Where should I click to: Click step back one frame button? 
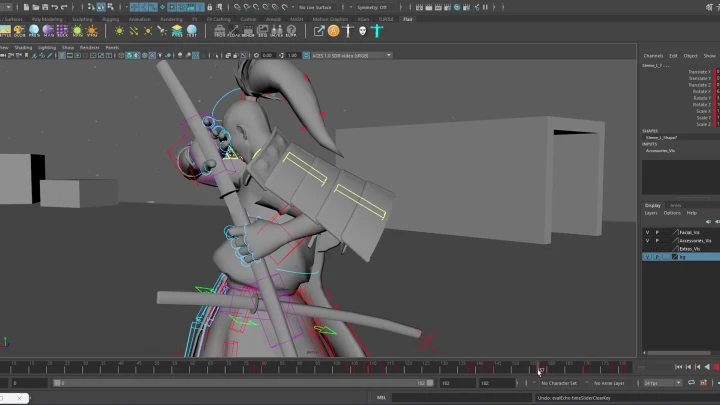(x=688, y=367)
